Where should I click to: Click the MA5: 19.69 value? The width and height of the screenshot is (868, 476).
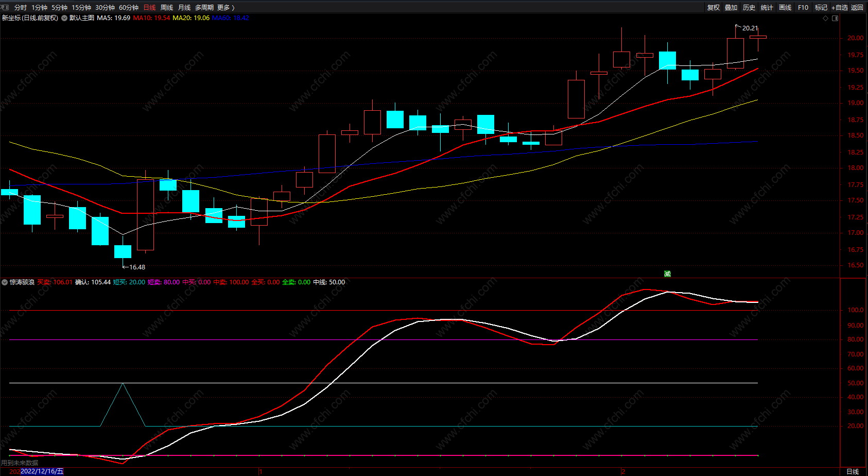tap(114, 18)
